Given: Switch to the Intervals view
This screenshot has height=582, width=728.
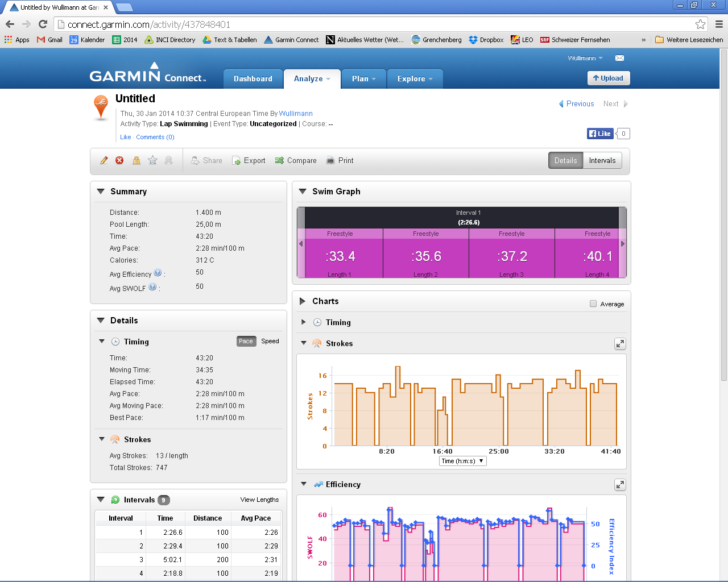Looking at the screenshot, I should (602, 161).
